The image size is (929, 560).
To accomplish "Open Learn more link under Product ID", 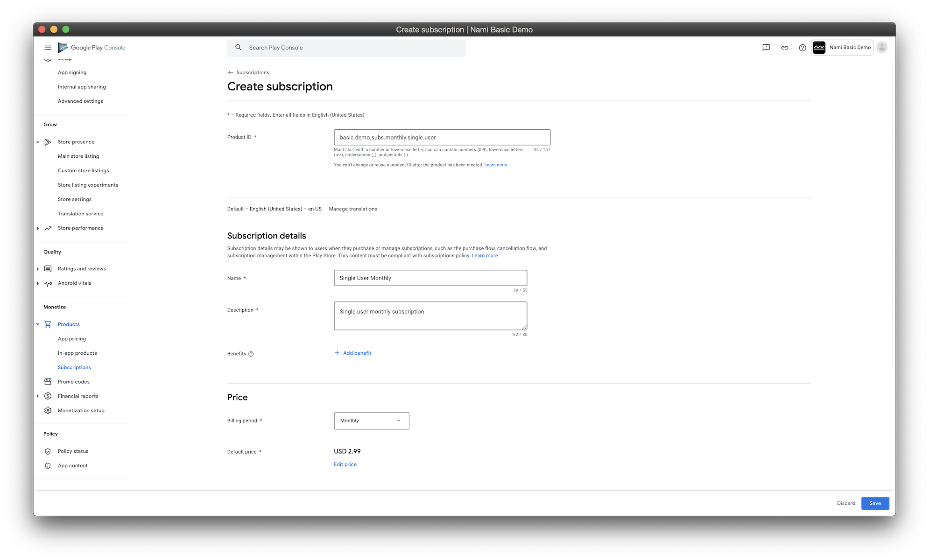I will pyautogui.click(x=496, y=165).
